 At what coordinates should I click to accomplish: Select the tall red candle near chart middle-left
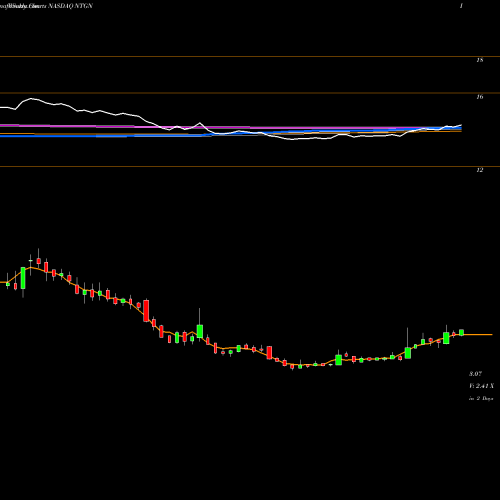pyautogui.click(x=146, y=310)
